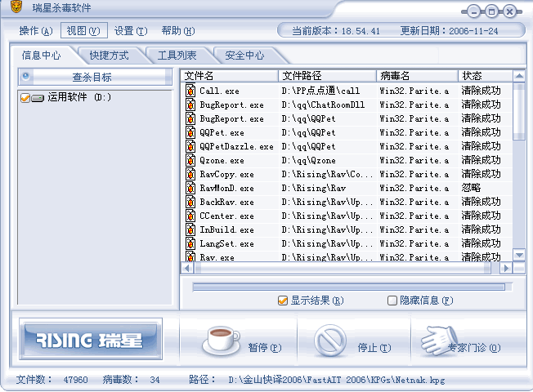
Task: Click file icon of LangSet.exe row
Action: click(x=190, y=244)
